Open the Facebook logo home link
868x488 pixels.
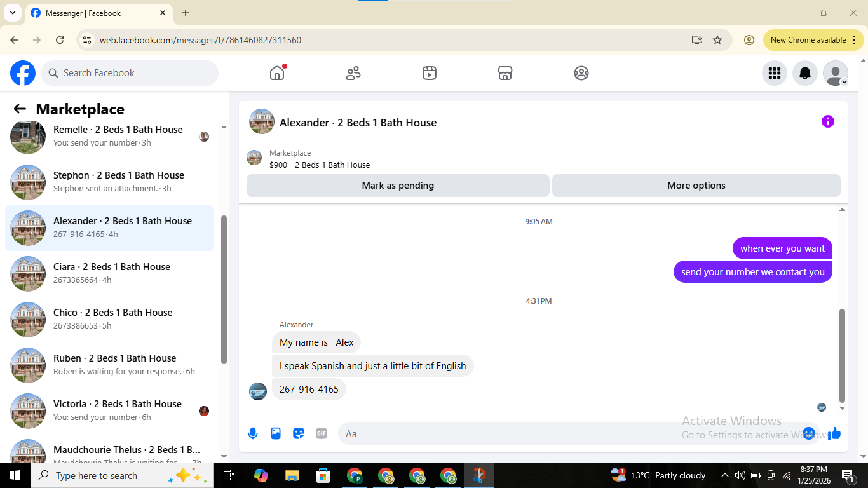tap(23, 73)
